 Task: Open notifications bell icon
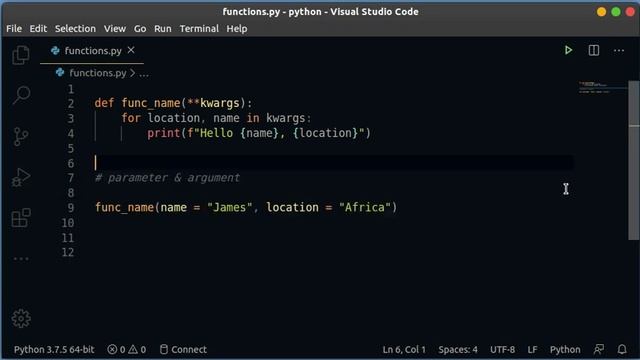(622, 349)
